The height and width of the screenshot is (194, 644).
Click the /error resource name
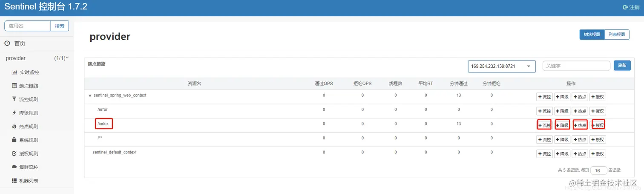(103, 110)
